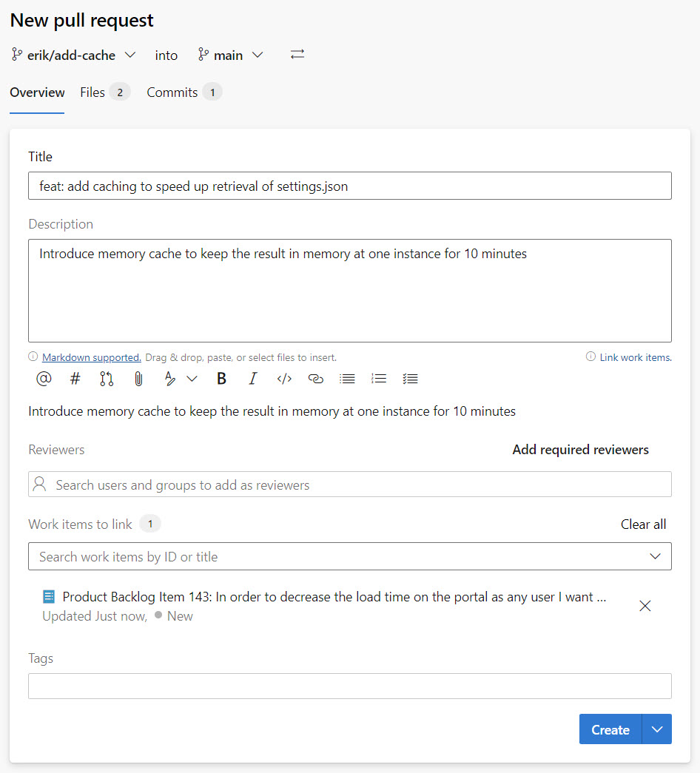700x773 pixels.
Task: Focus the reviewers search field
Action: [x=350, y=484]
